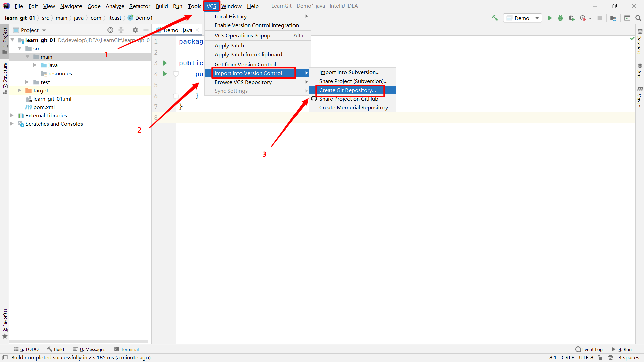644x362 pixels.
Task: Open the Demo1 run configuration dropdown
Action: pyautogui.click(x=523, y=18)
